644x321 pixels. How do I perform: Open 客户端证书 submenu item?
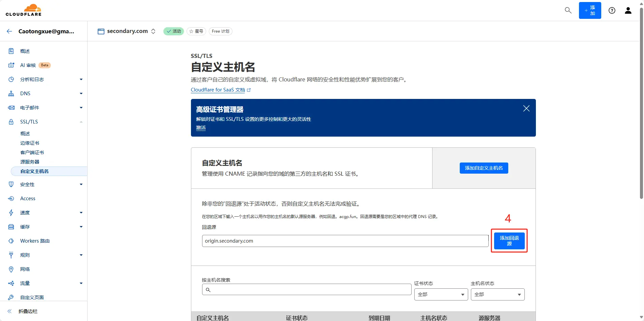click(32, 152)
